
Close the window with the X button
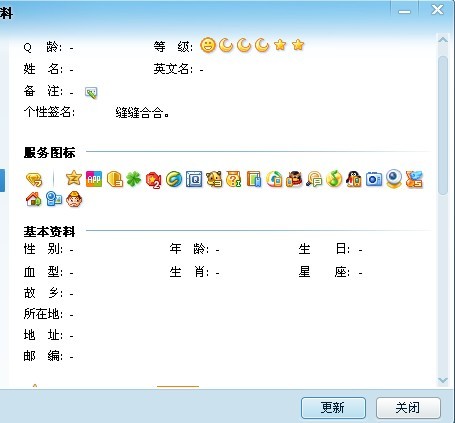click(437, 9)
